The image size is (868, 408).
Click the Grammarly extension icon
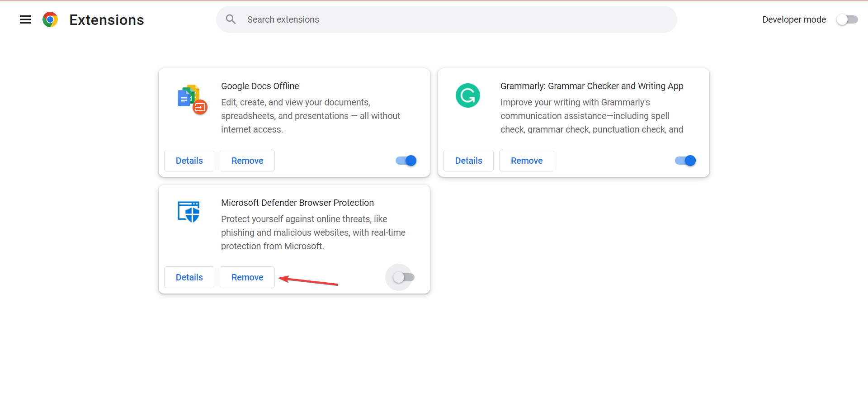pos(468,95)
